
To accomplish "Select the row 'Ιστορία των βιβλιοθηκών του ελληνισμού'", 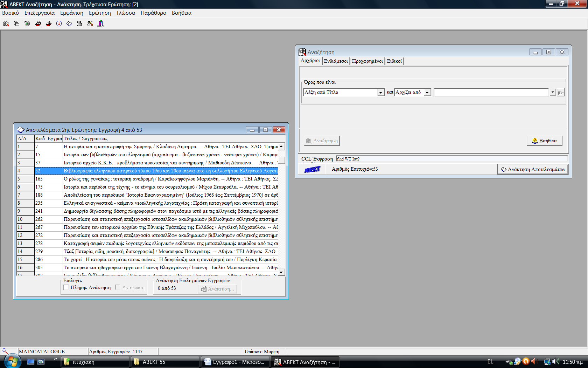I will pos(147,155).
